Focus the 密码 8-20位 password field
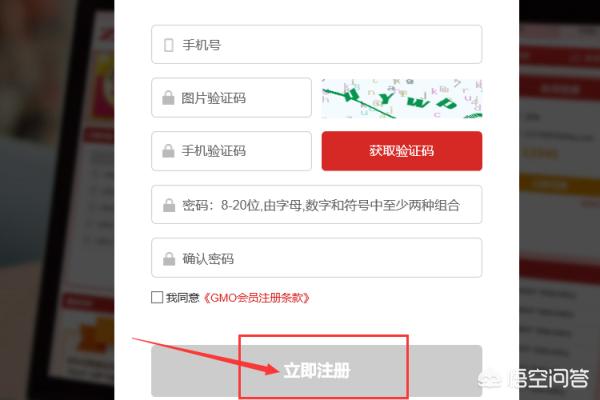Screen dimensions: 600x400 click(316, 204)
